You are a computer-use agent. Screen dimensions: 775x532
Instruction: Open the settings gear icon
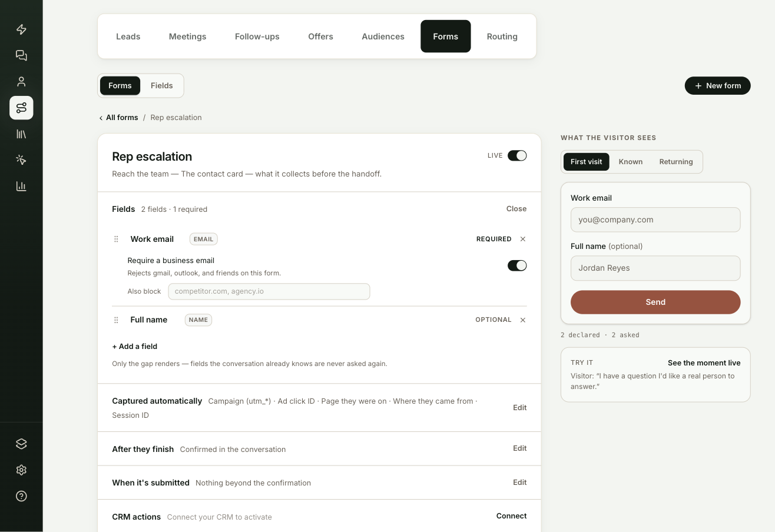pyautogui.click(x=21, y=470)
